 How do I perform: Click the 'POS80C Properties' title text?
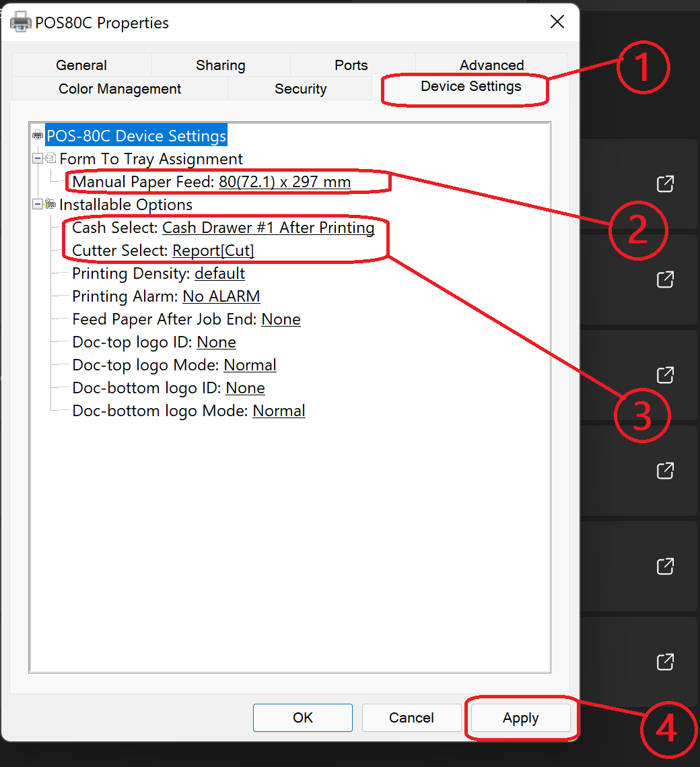102,23
